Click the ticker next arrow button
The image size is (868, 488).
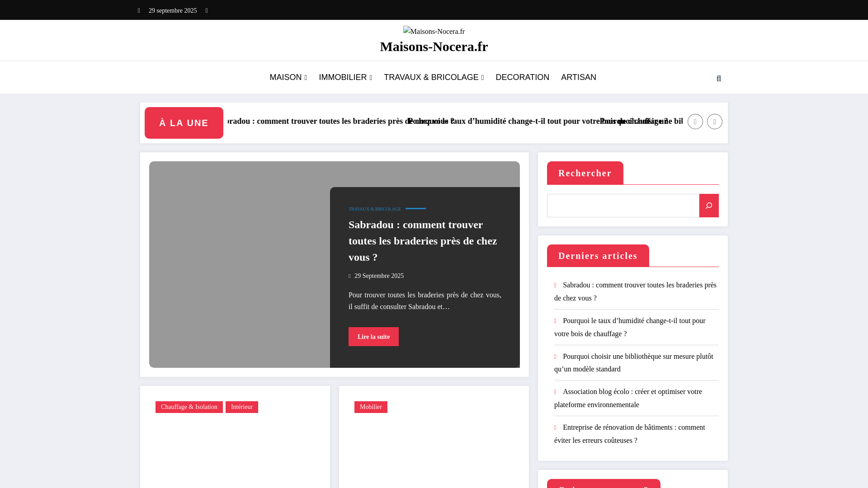pos(714,122)
